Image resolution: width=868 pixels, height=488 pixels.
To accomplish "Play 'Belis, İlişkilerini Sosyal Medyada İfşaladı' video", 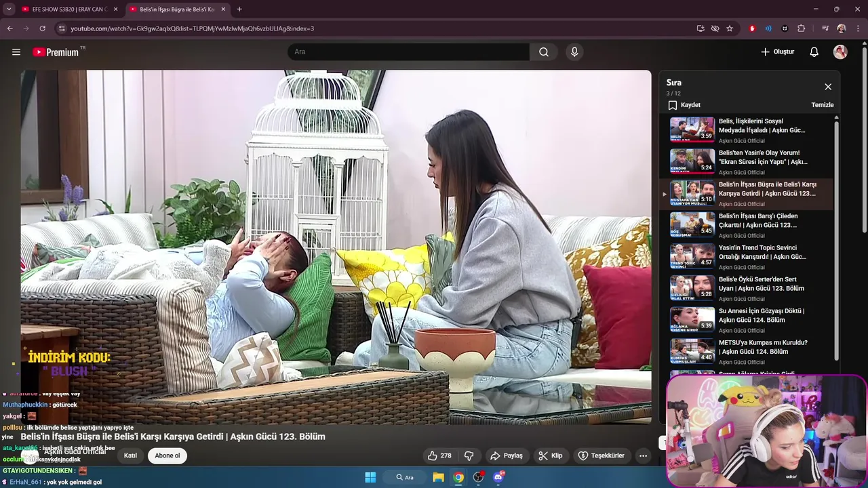I will (x=746, y=130).
